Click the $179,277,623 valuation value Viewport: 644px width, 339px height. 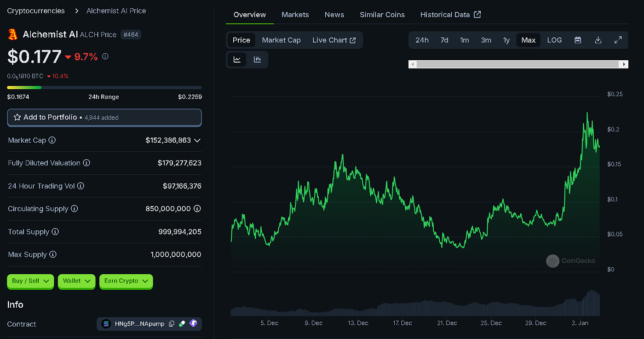click(179, 163)
